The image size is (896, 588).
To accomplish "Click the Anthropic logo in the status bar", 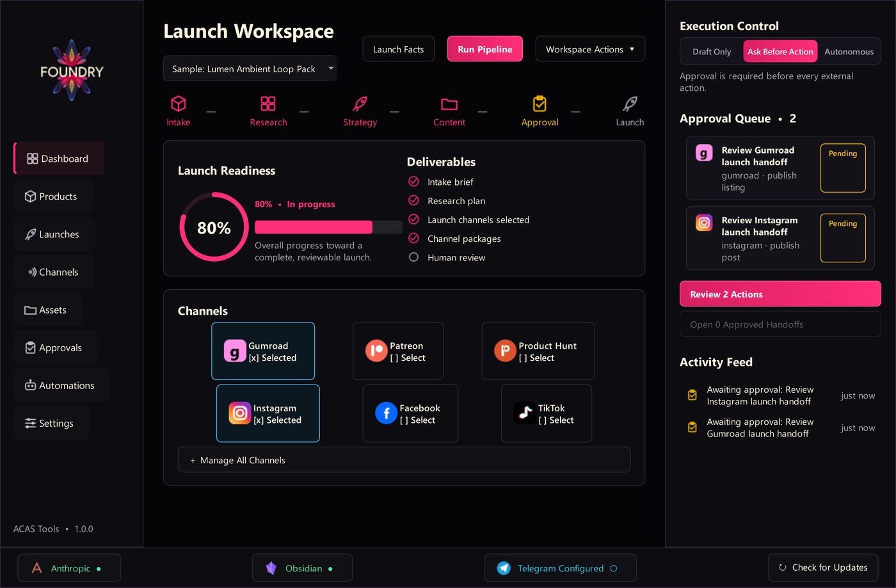I will (x=37, y=568).
